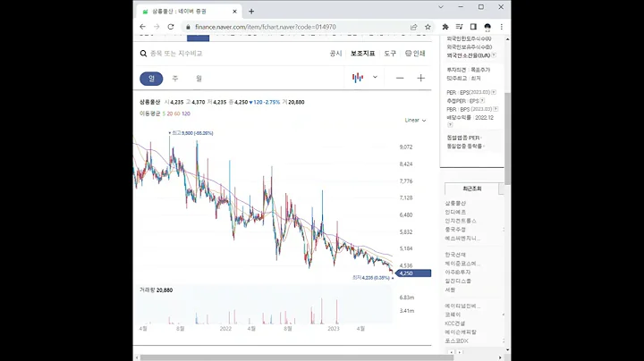Click the horizontal scrollbar thumb
Viewport: 644px width, 361px height.
(296, 357)
